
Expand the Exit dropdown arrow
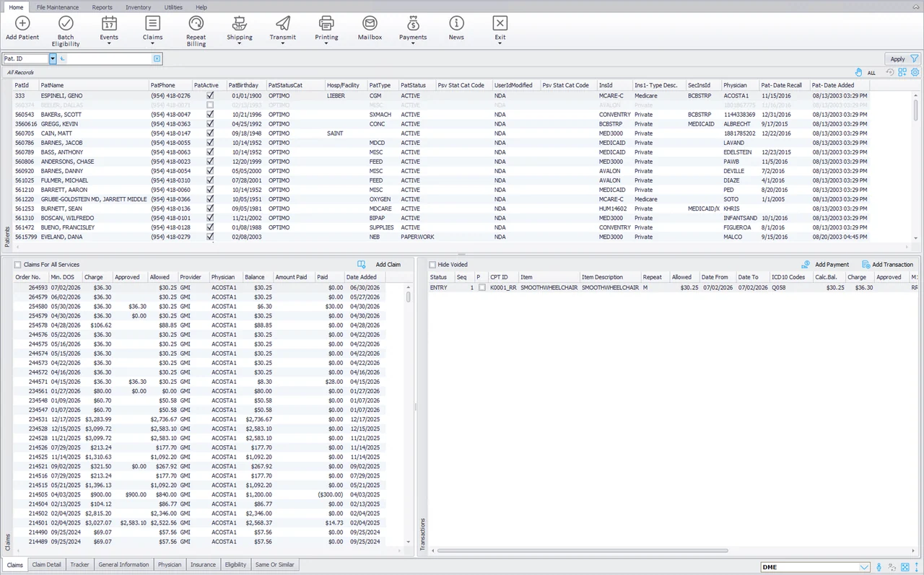500,43
